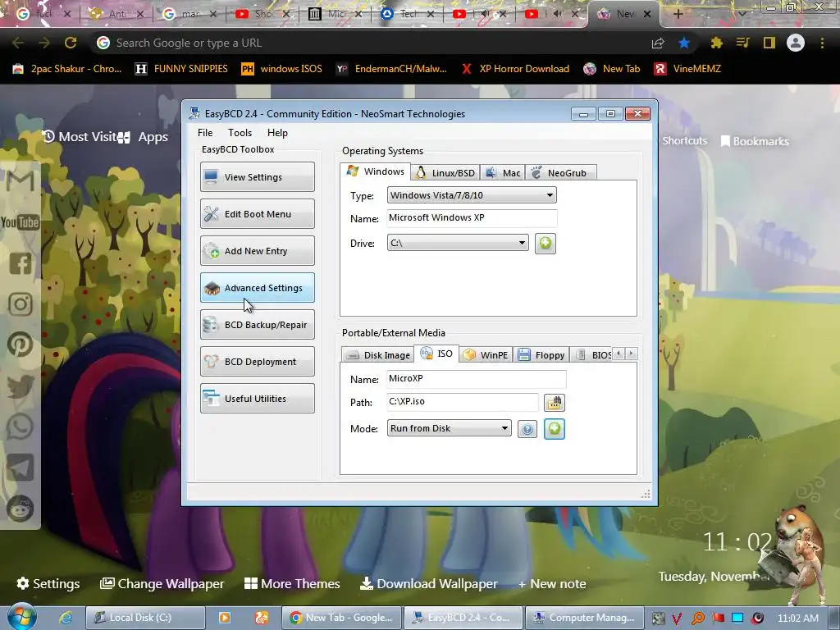
Task: Click green add entry icon beside Drive
Action: coord(545,243)
